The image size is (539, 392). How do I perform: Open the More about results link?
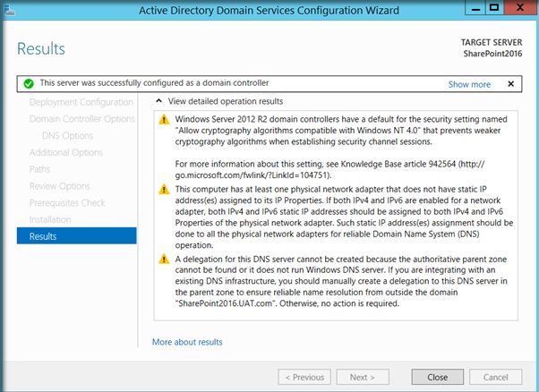[187, 342]
